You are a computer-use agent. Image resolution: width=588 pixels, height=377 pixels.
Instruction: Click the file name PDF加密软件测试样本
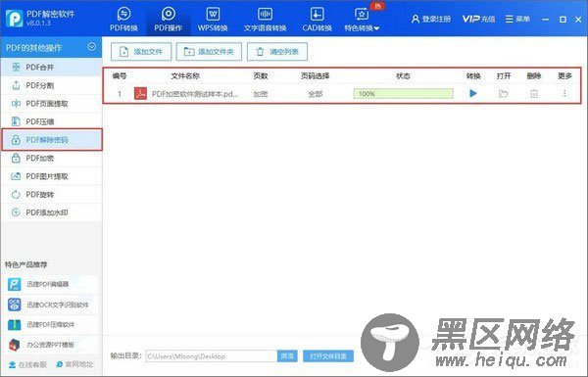pyautogui.click(x=195, y=94)
